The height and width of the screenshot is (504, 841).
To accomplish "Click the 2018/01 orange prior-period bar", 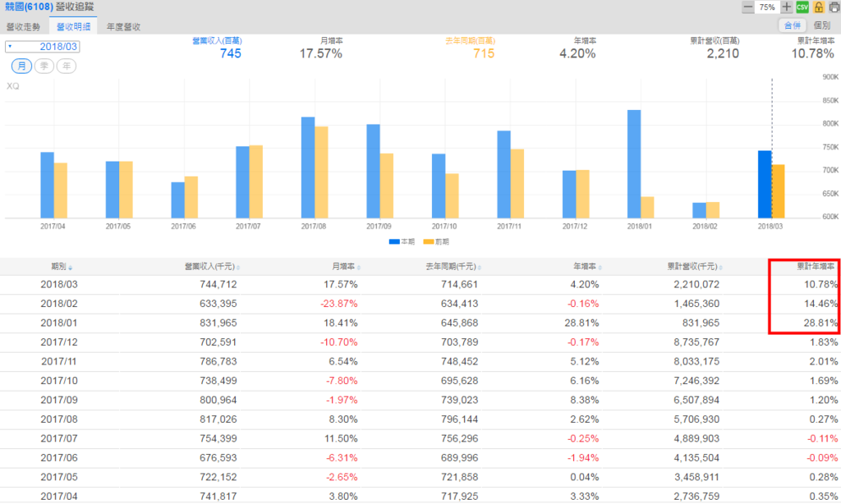I will tap(647, 208).
